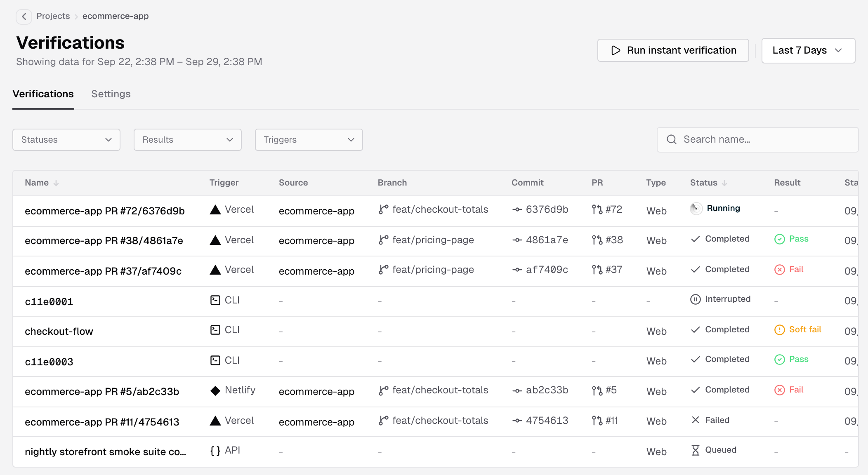Click the red Fail icon in PR #5 row

(x=780, y=390)
